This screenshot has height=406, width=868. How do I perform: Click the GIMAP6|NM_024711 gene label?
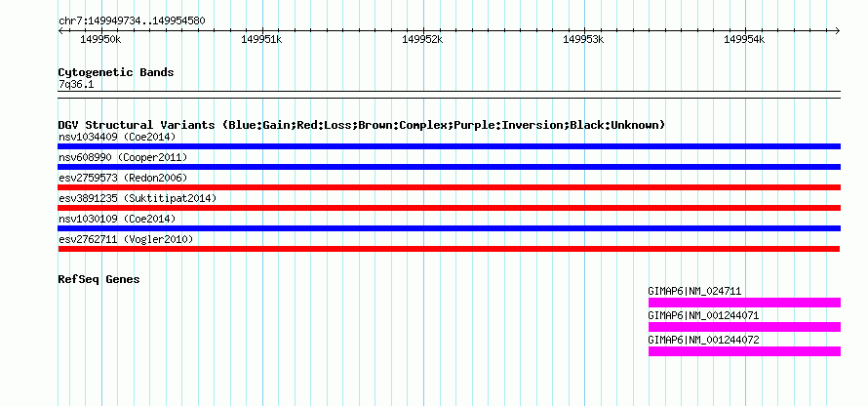[694, 291]
